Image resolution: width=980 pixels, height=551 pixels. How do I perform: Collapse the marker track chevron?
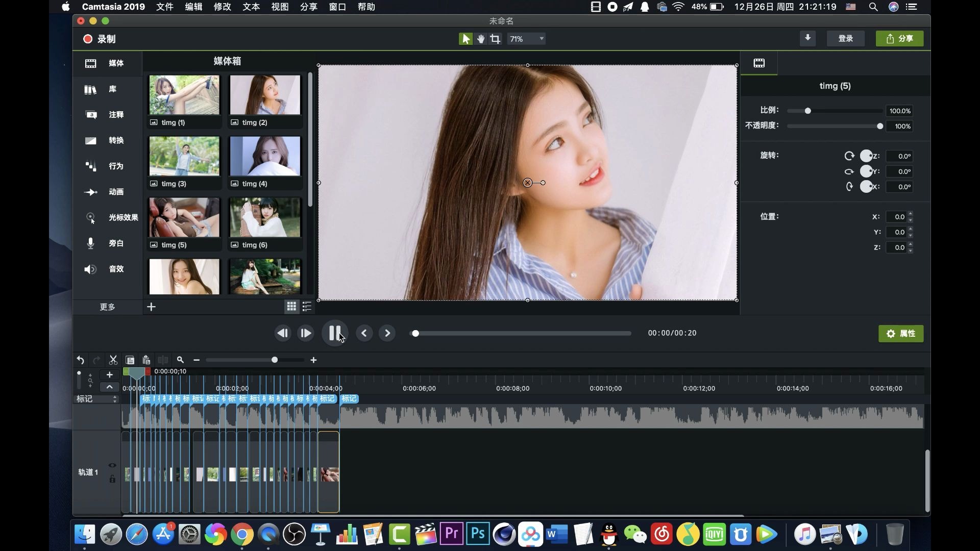coord(109,387)
